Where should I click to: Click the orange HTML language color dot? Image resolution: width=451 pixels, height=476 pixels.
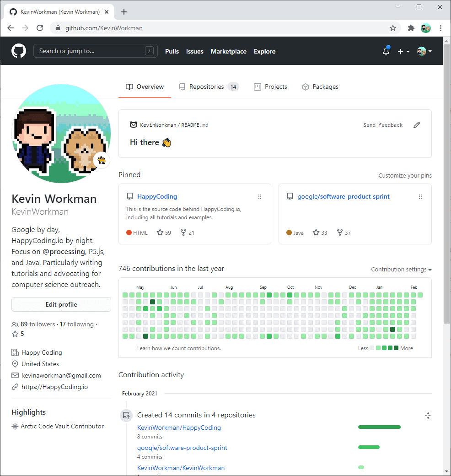click(130, 233)
